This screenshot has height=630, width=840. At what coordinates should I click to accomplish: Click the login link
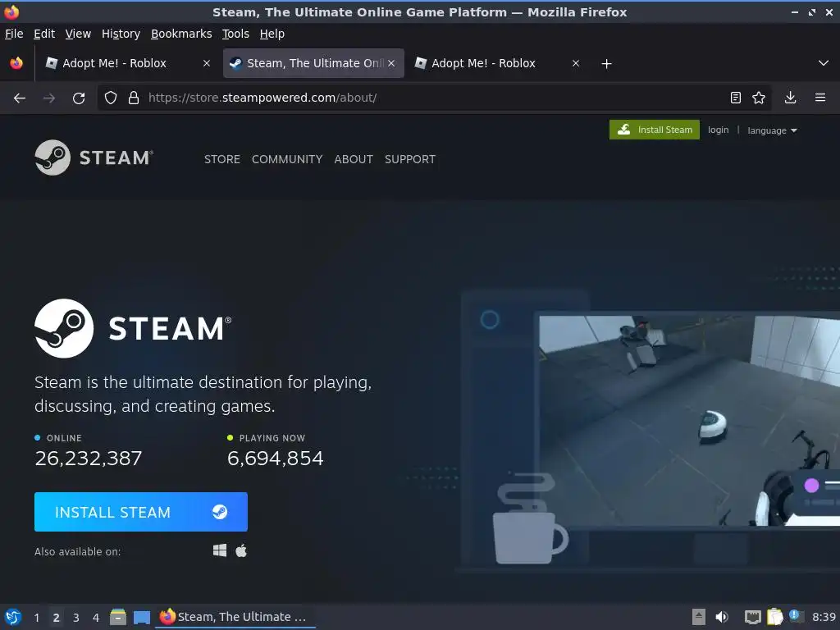pyautogui.click(x=718, y=130)
